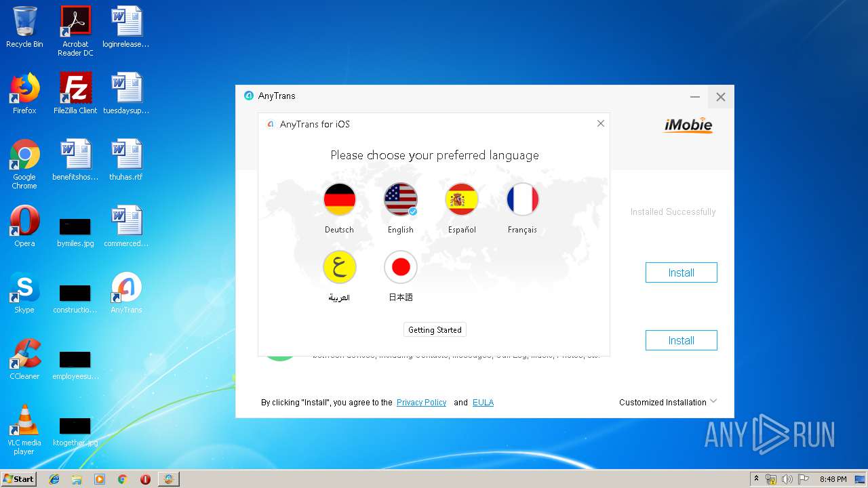
Task: Switch to AnyTrans installer taskbar item
Action: (x=168, y=479)
